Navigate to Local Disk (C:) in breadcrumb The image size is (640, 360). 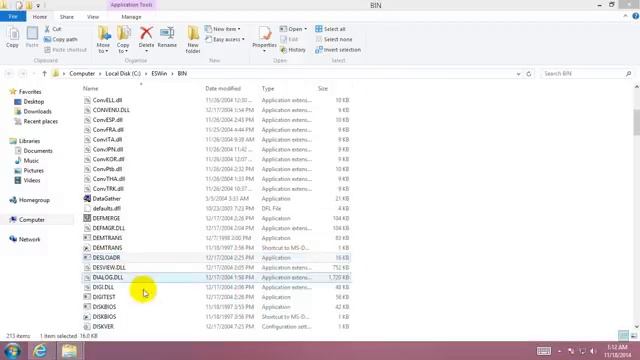pyautogui.click(x=123, y=73)
